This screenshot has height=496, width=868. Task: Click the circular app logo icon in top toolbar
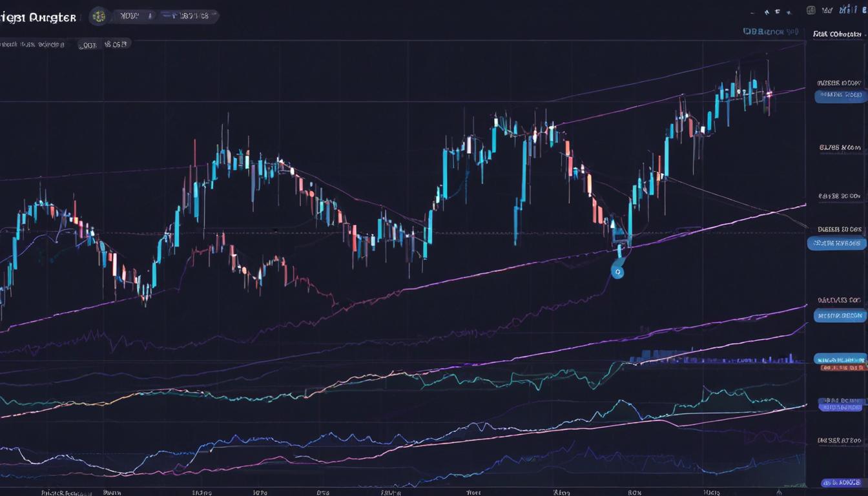pyautogui.click(x=99, y=16)
